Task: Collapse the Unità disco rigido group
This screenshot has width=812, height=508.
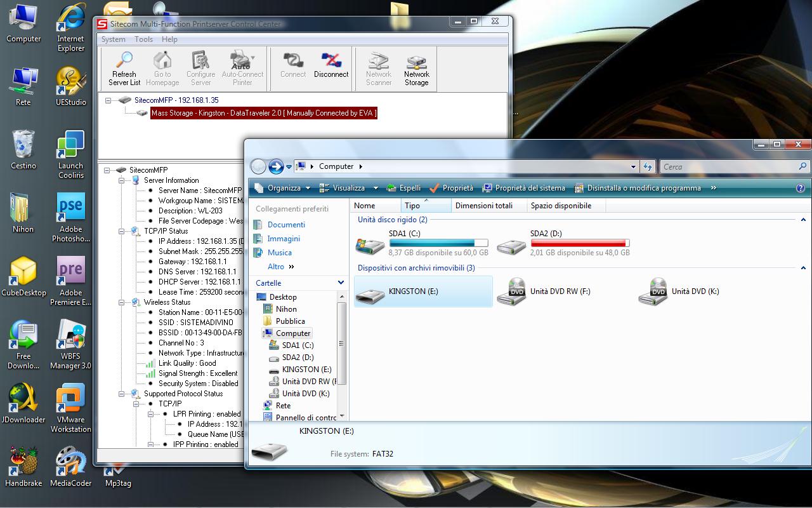Action: click(x=803, y=220)
